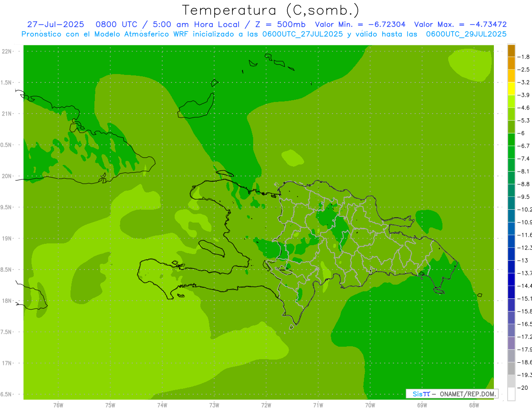
Task: Click the 'Temperatura (C,somb.)' map title
Action: click(271, 10)
